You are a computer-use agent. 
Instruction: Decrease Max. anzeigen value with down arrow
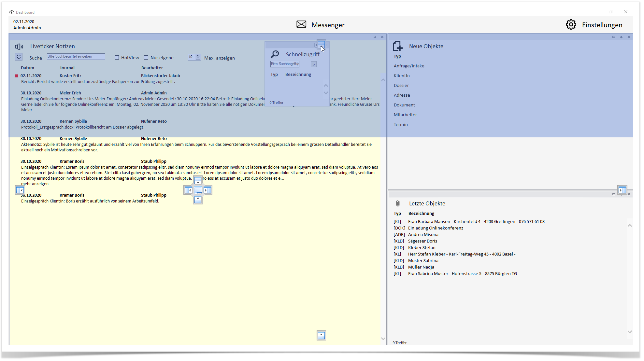click(198, 59)
